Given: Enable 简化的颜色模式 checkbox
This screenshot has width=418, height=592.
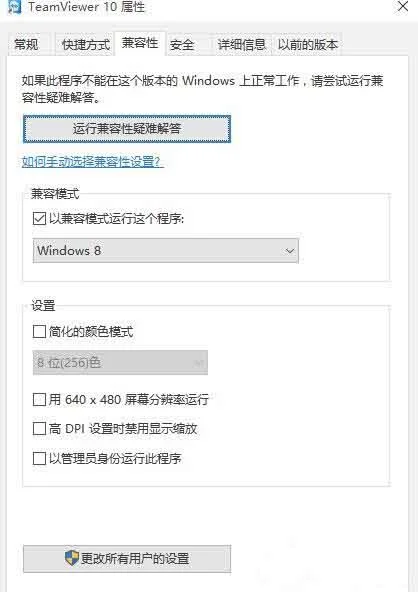Looking at the screenshot, I should coord(39,332).
